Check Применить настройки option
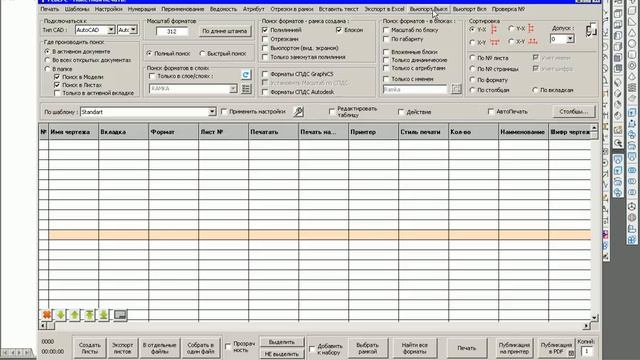640x360 pixels. (x=224, y=111)
